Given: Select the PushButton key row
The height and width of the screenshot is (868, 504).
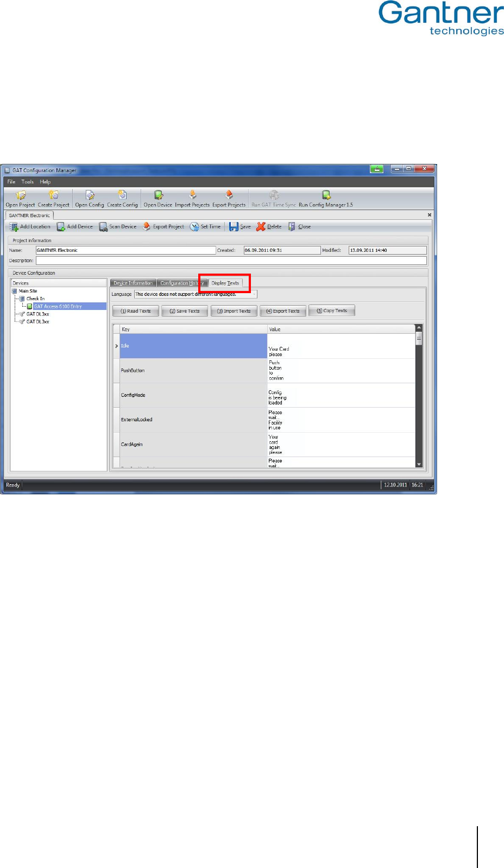Looking at the screenshot, I should [193, 371].
